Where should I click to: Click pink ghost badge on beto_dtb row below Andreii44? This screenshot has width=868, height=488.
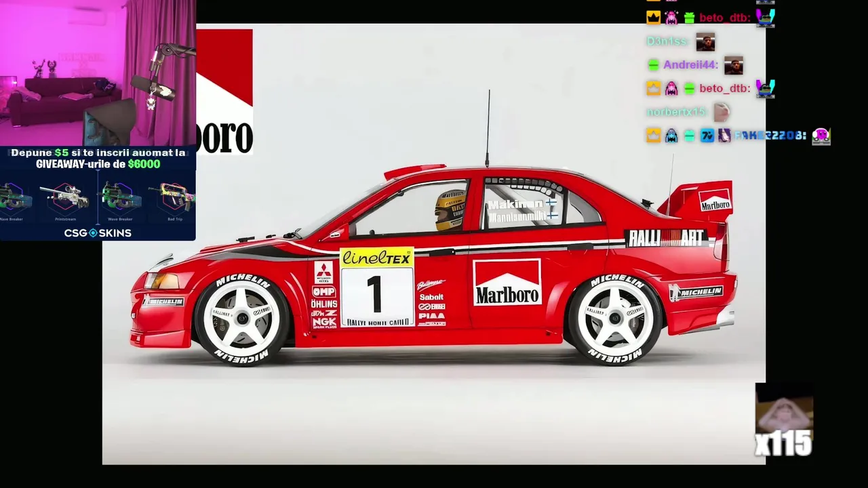click(671, 88)
